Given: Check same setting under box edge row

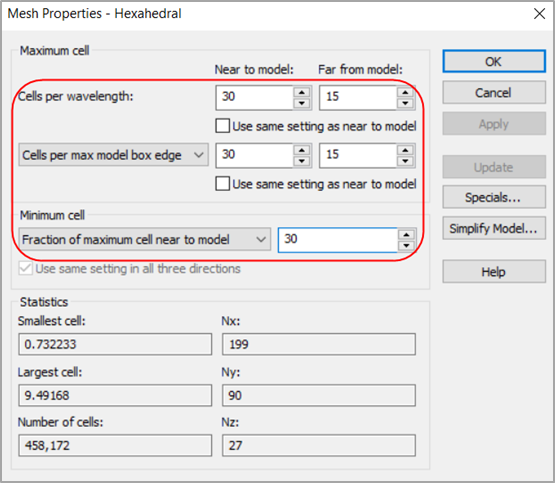Looking at the screenshot, I should pos(223,184).
